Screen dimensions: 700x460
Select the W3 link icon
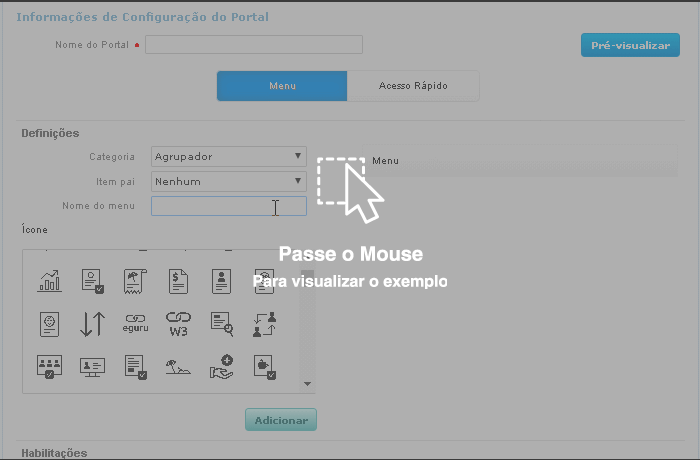tap(178, 324)
